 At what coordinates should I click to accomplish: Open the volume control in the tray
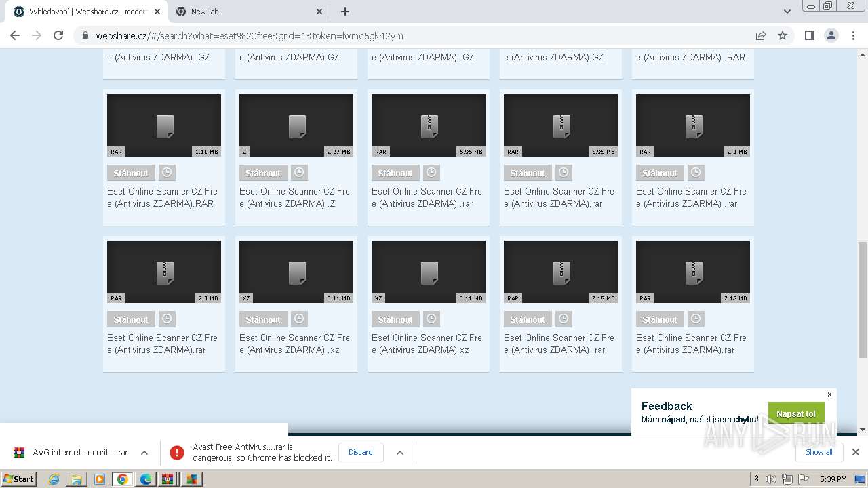(771, 479)
